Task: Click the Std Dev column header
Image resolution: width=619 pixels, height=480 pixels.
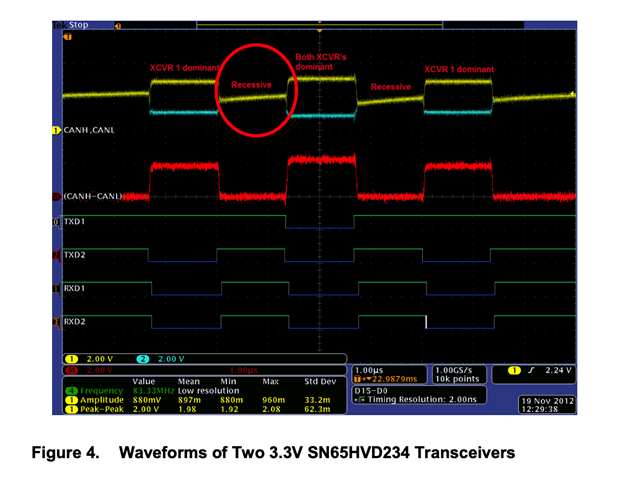Action: coord(320,382)
